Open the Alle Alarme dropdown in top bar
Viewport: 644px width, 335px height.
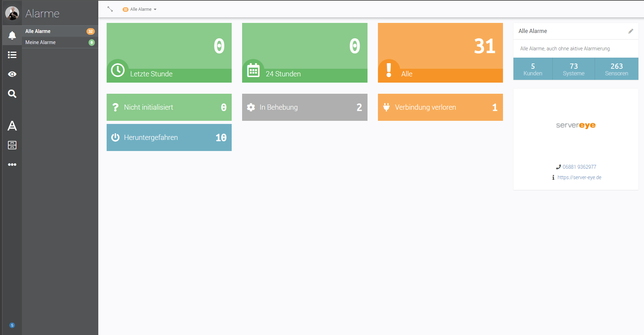coord(140,9)
